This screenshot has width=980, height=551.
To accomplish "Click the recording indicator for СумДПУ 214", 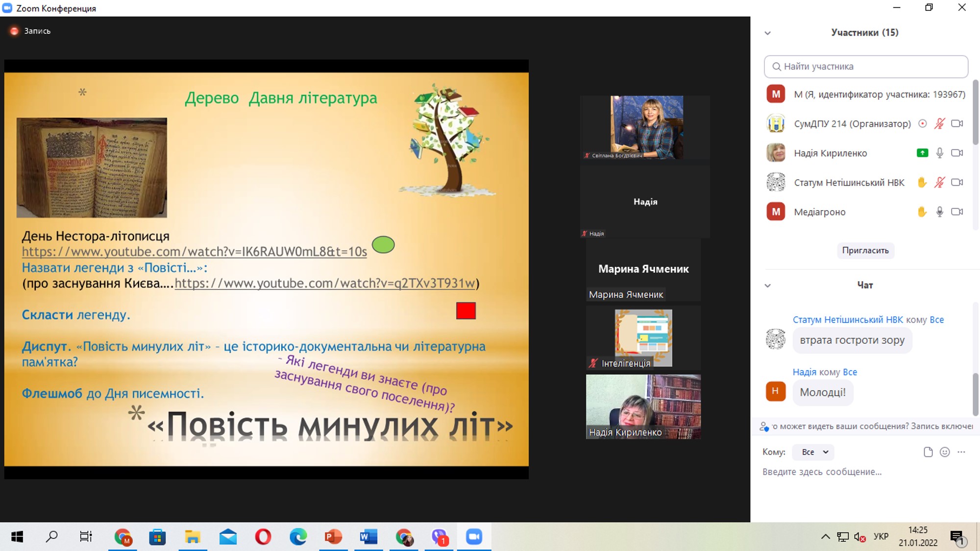I will point(922,123).
